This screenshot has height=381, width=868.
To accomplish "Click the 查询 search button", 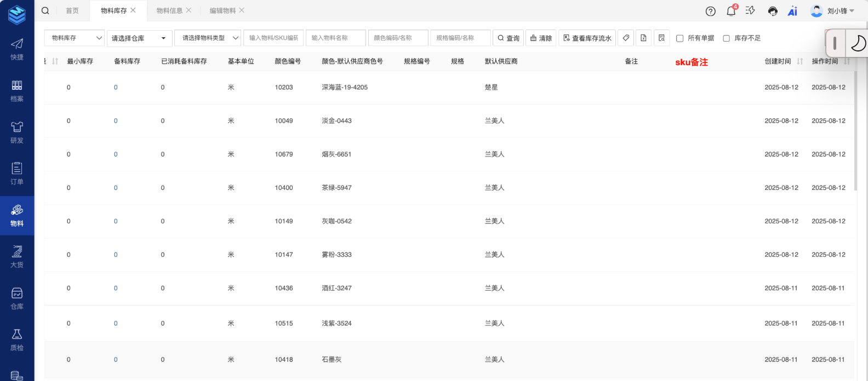I will [509, 38].
